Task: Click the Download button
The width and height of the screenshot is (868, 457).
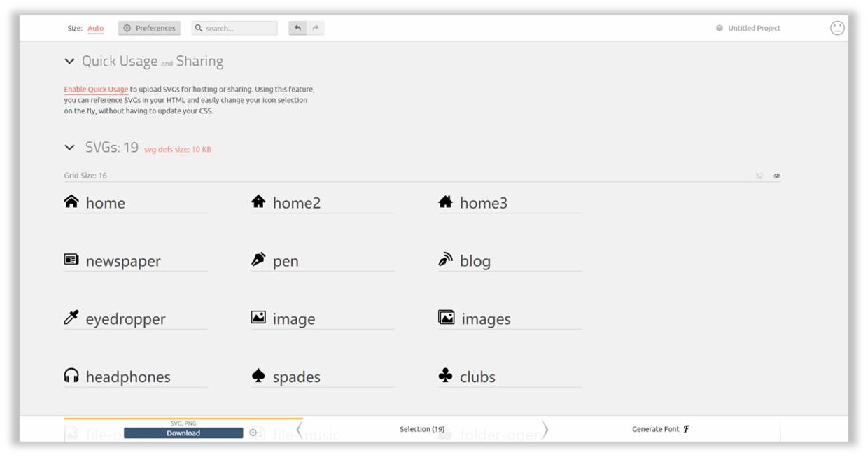Action: 183,433
